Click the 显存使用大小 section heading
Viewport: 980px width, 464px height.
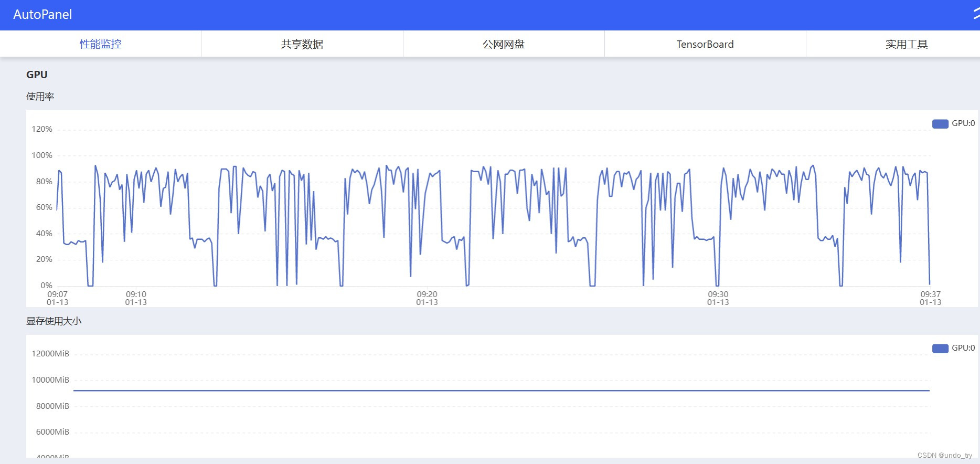[x=54, y=321]
